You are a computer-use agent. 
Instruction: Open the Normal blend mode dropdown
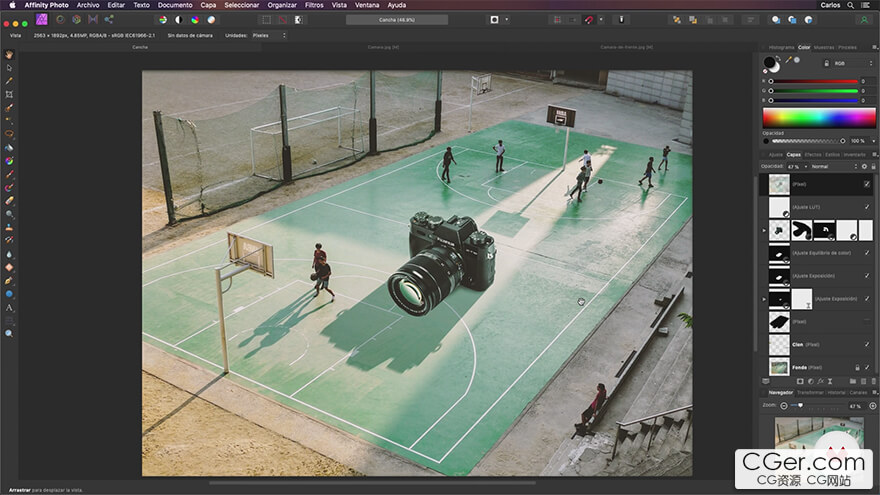coord(834,167)
